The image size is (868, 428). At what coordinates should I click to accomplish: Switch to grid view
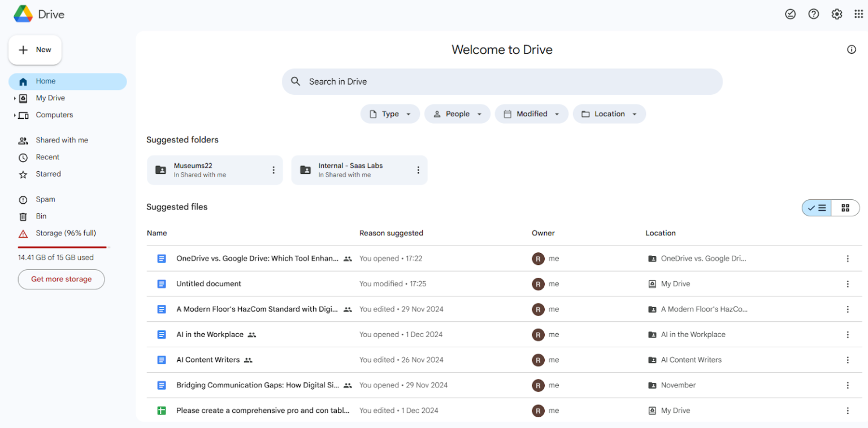point(845,208)
